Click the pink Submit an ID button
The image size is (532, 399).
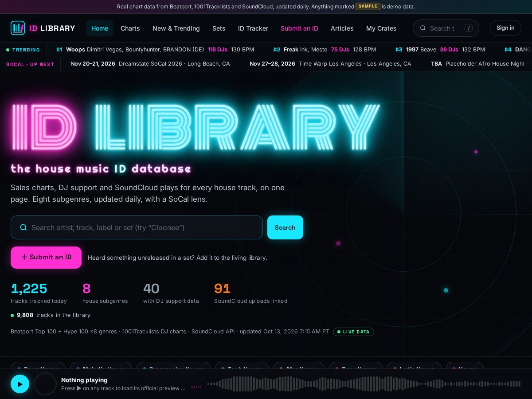(46, 258)
